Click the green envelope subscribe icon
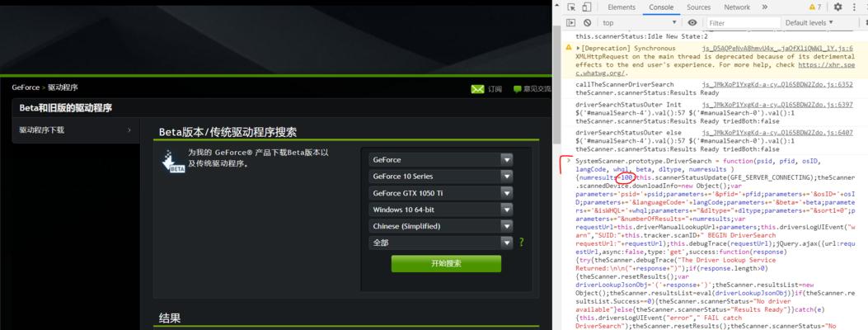This screenshot has width=868, height=330. pyautogui.click(x=477, y=89)
